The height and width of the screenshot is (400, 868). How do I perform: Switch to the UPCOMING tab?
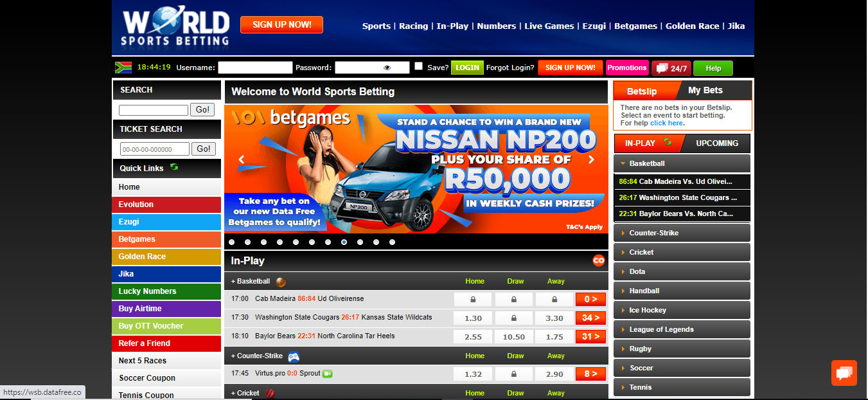pyautogui.click(x=717, y=143)
